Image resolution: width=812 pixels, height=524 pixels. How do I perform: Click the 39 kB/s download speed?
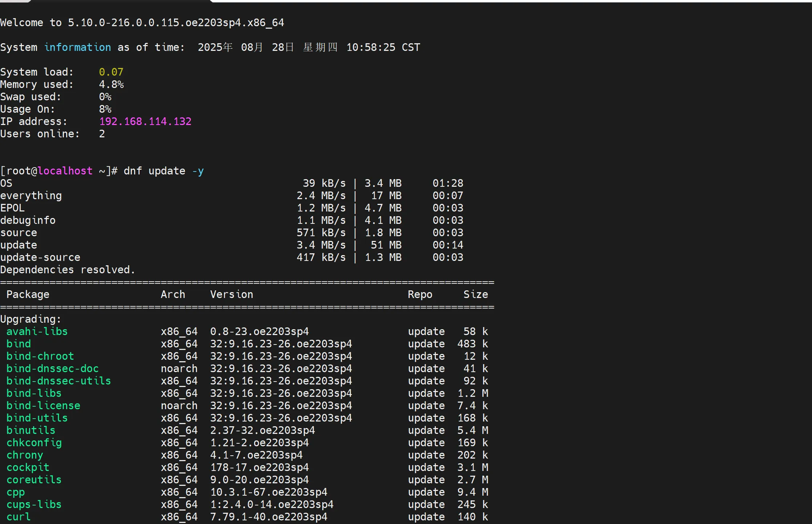click(x=324, y=184)
